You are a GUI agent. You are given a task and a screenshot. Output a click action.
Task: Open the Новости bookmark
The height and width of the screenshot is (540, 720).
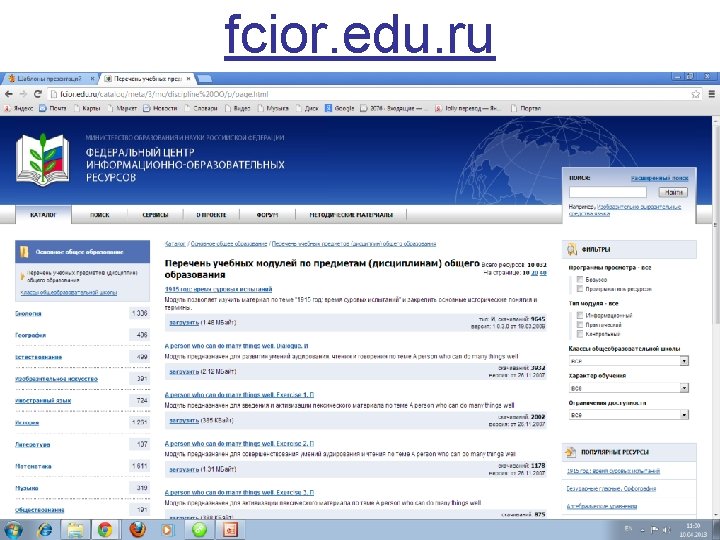(160, 108)
